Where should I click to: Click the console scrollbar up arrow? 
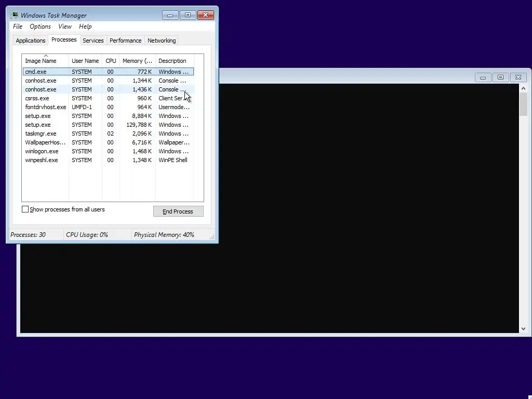click(523, 88)
